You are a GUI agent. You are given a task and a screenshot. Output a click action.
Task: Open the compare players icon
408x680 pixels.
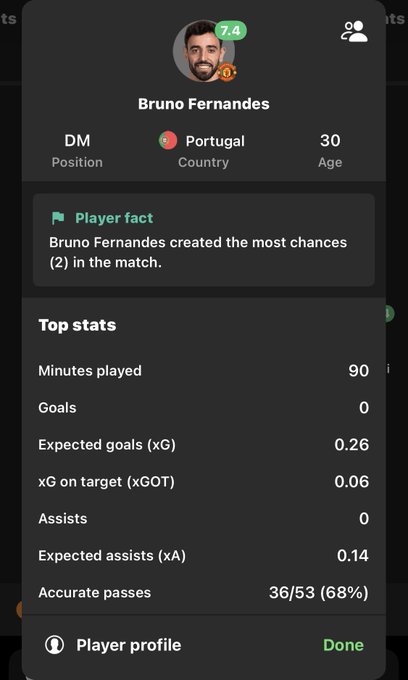pos(354,32)
